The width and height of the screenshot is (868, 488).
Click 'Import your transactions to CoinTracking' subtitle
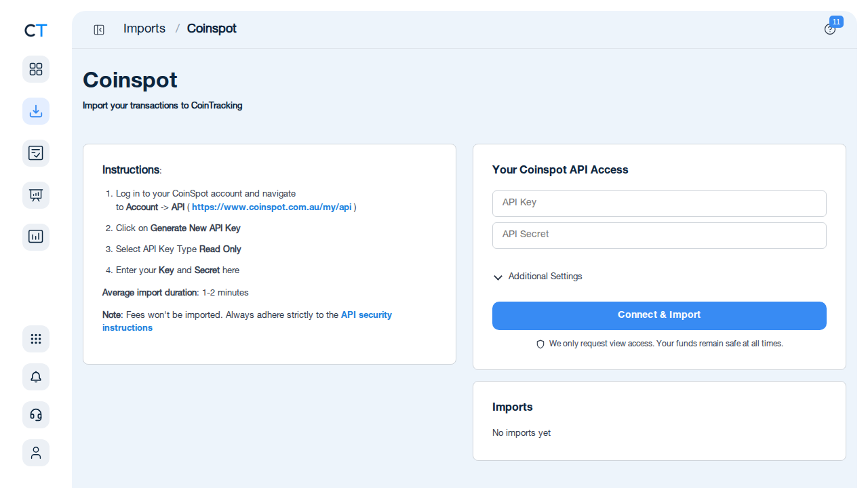[x=163, y=106]
